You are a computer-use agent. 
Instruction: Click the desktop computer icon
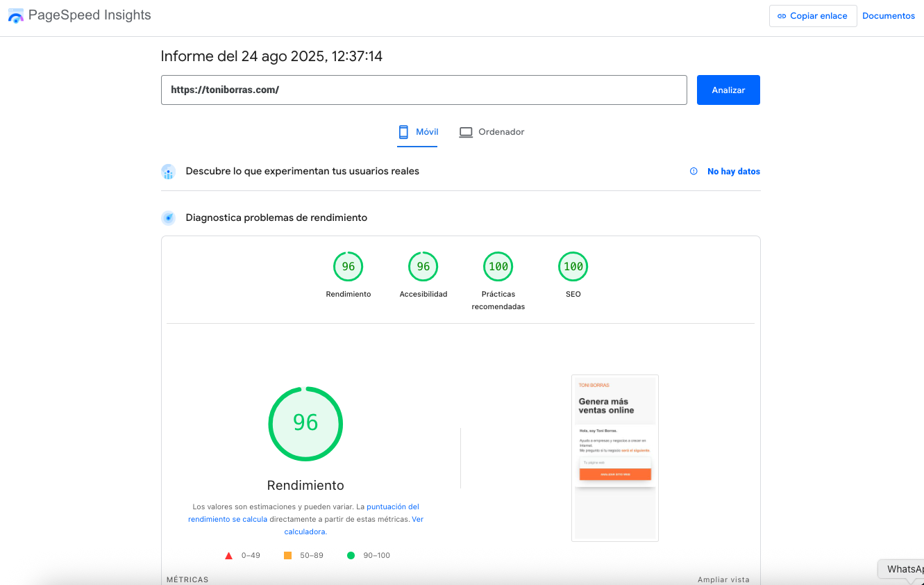(466, 132)
